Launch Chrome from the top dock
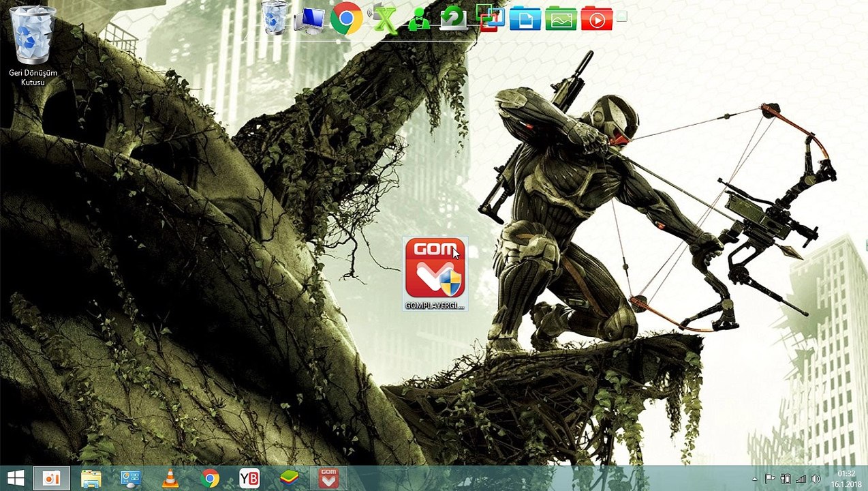 tap(346, 18)
